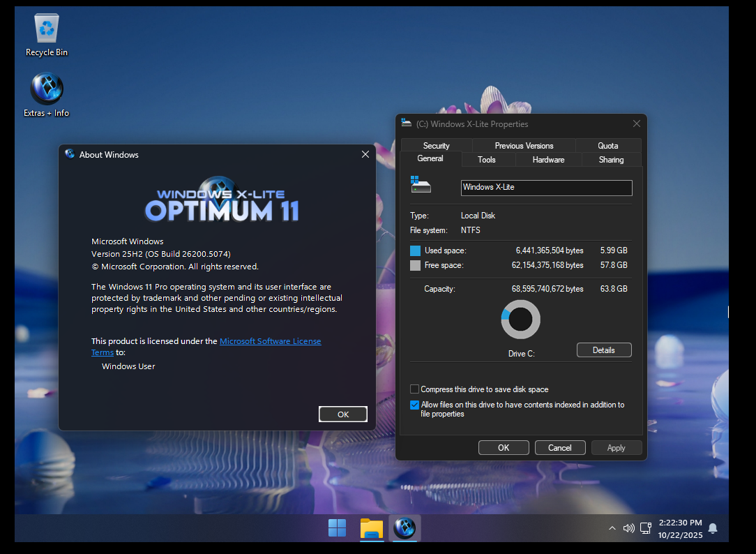Open the network status tray icon

pos(646,528)
